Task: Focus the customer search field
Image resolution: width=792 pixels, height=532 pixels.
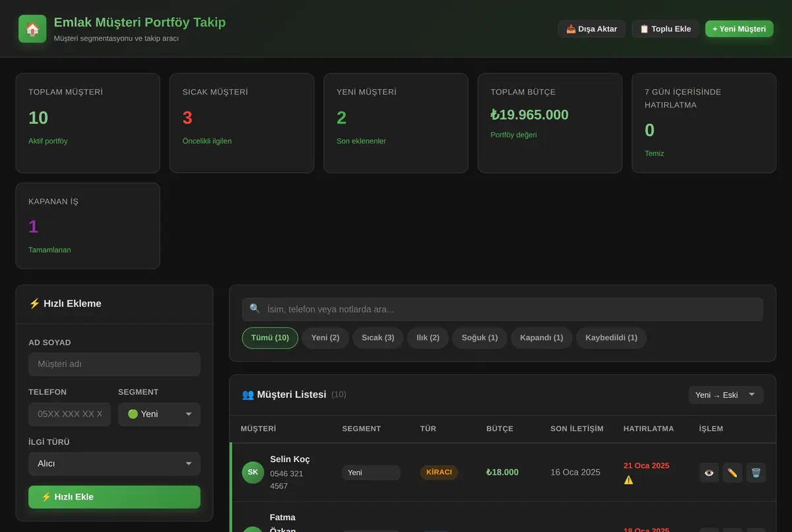Action: [503, 309]
